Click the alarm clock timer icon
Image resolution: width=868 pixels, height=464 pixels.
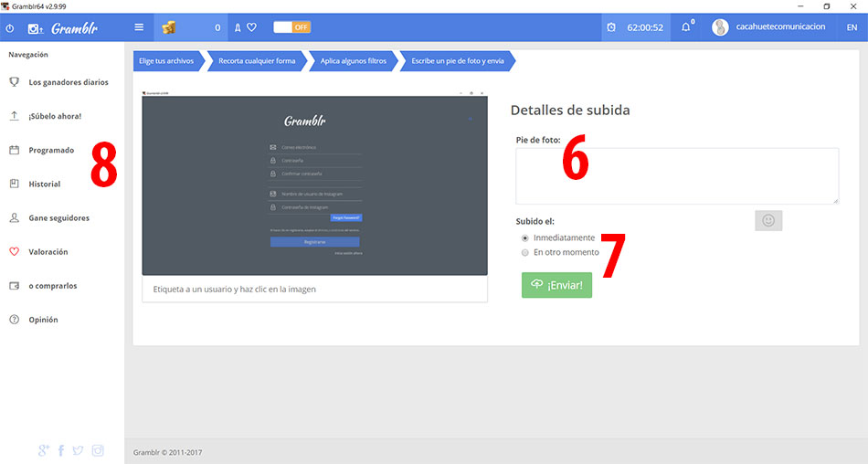tap(611, 27)
